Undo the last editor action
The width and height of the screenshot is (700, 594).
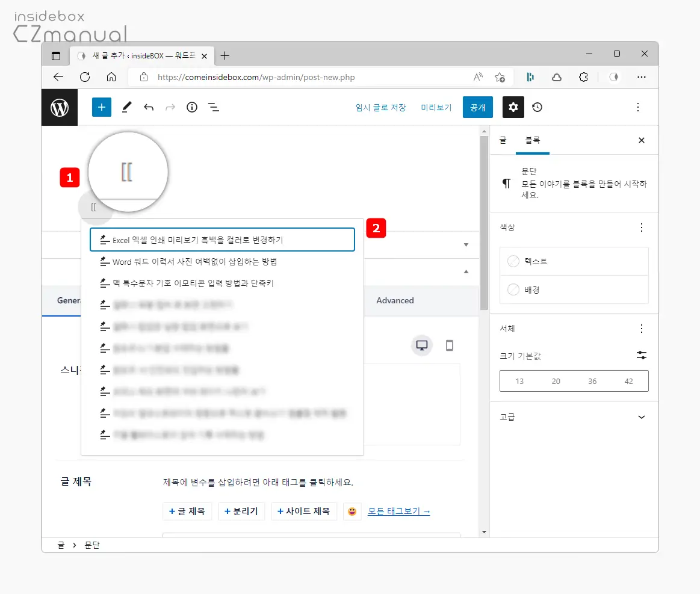coord(149,107)
